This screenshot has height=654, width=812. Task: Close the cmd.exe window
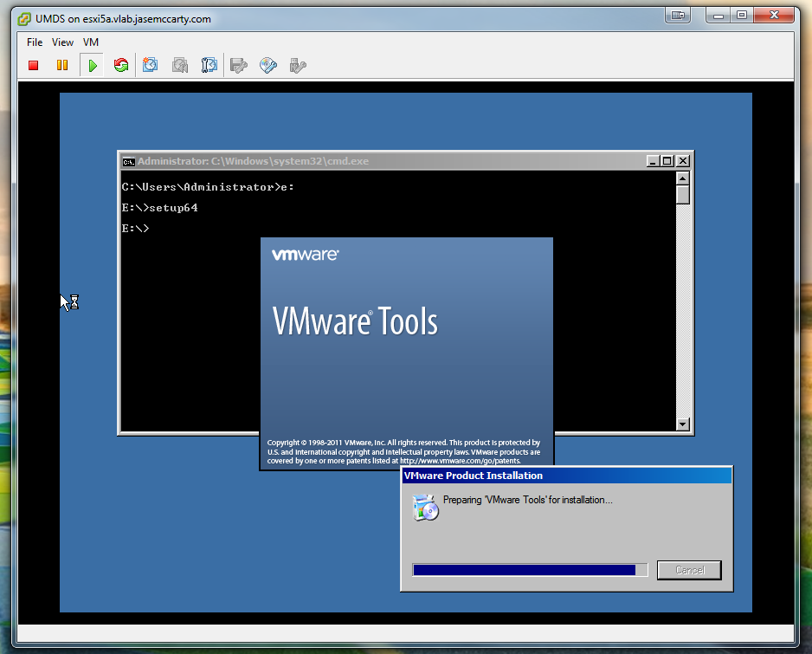pos(683,161)
